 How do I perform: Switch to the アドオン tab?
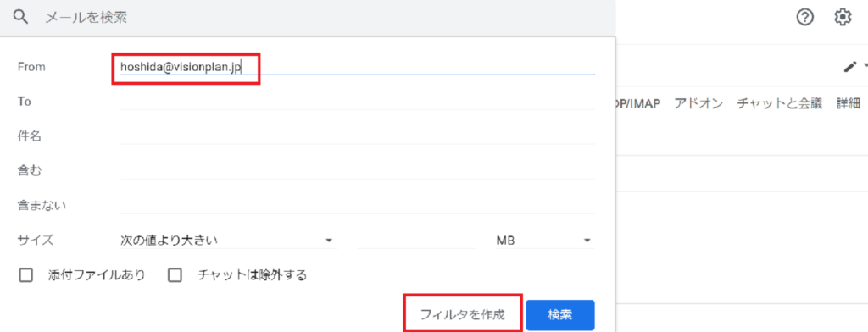698,103
